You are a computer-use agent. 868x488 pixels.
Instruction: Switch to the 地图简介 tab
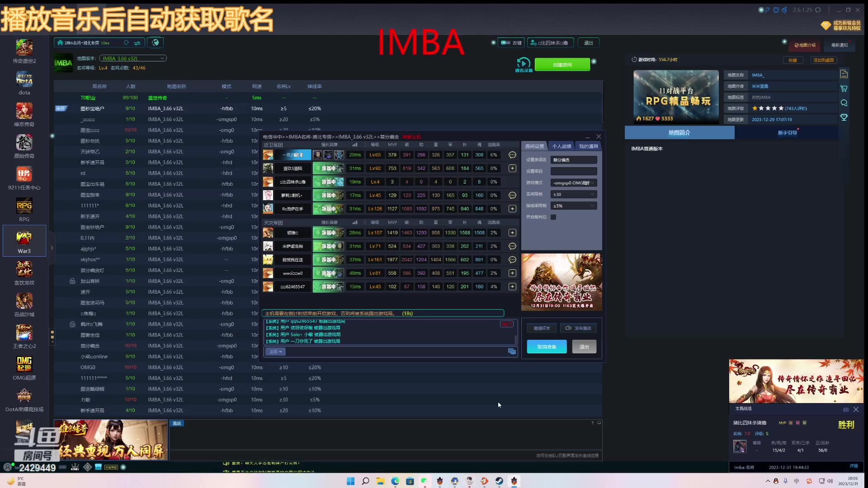pyautogui.click(x=679, y=133)
